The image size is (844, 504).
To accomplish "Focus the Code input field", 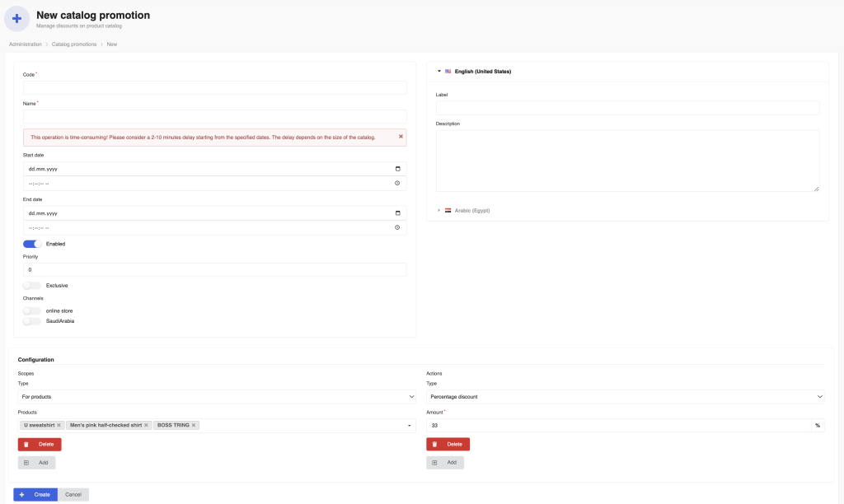I will pos(215,87).
